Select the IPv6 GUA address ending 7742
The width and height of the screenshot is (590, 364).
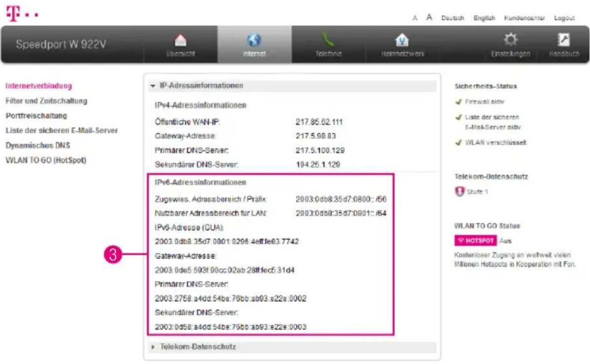pos(227,242)
